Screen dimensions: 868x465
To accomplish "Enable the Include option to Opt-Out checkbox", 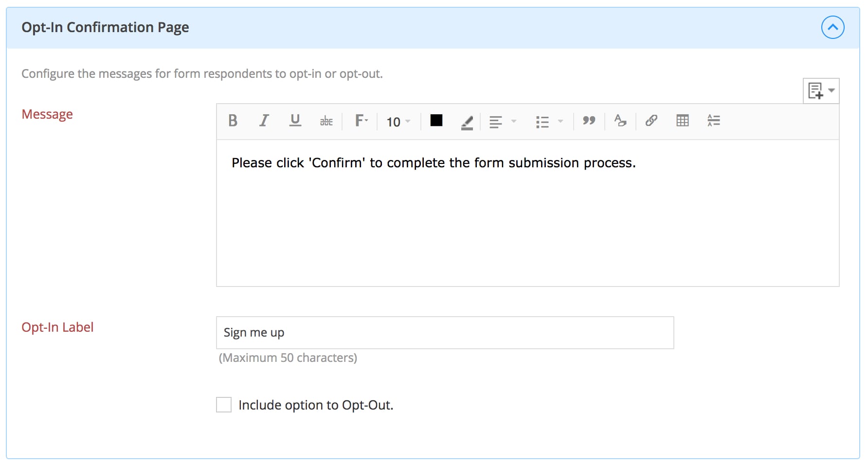I will click(223, 404).
